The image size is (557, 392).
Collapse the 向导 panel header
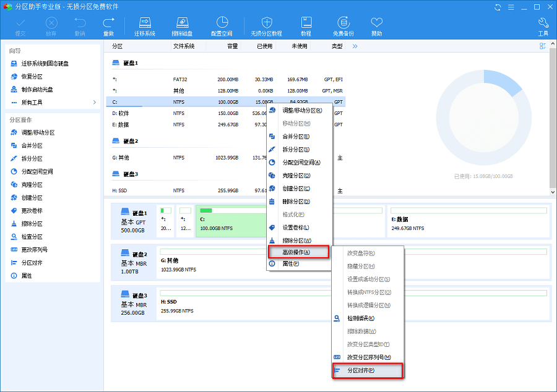coord(52,51)
